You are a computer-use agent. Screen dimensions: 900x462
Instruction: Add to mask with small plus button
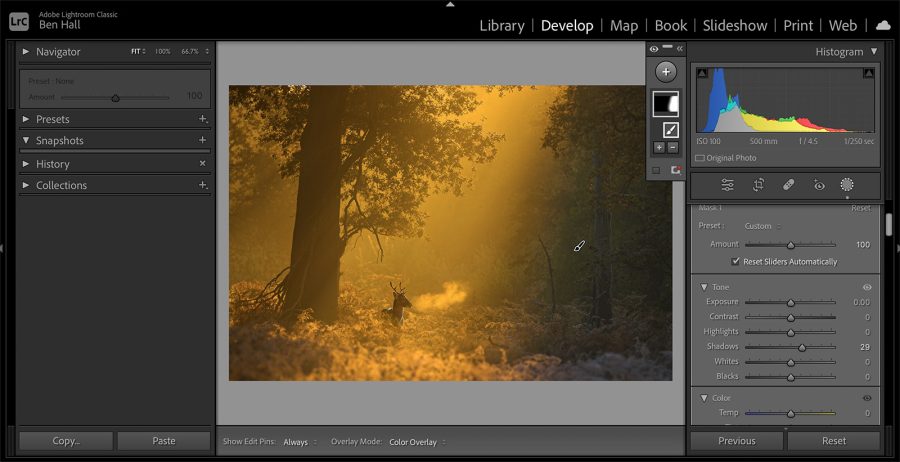pos(659,147)
